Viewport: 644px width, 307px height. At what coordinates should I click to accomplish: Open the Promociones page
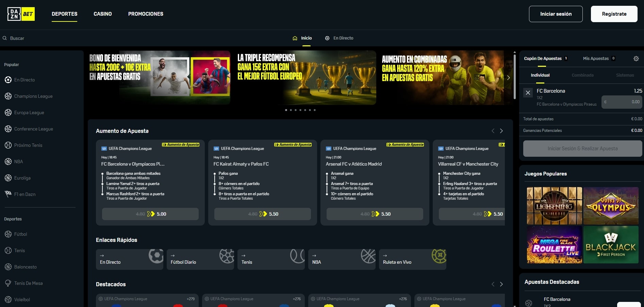pos(145,14)
